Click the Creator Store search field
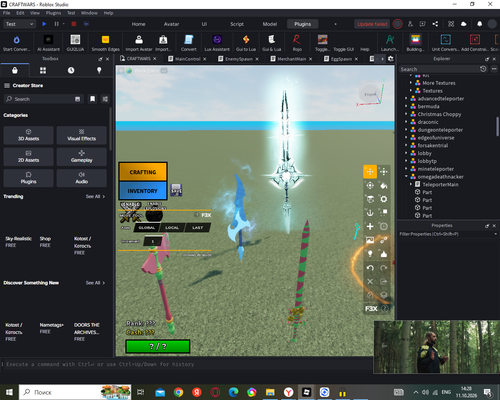Screen dimensions: 500x400 click(x=43, y=99)
